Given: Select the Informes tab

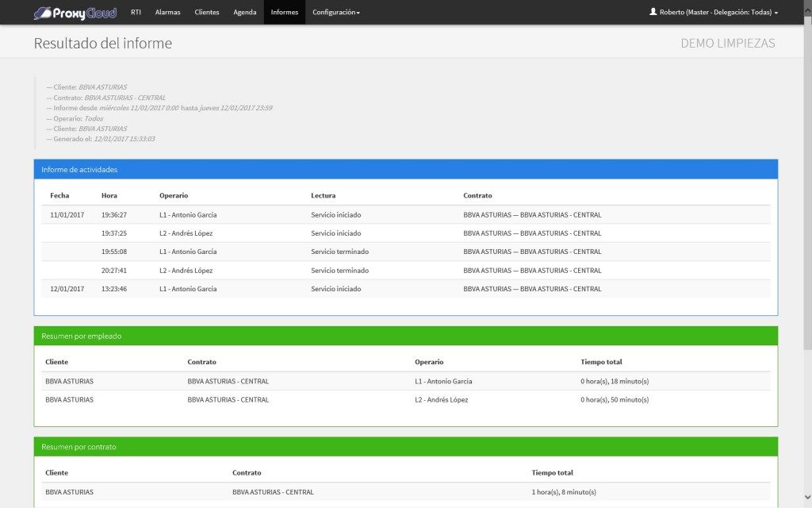Looking at the screenshot, I should (285, 12).
